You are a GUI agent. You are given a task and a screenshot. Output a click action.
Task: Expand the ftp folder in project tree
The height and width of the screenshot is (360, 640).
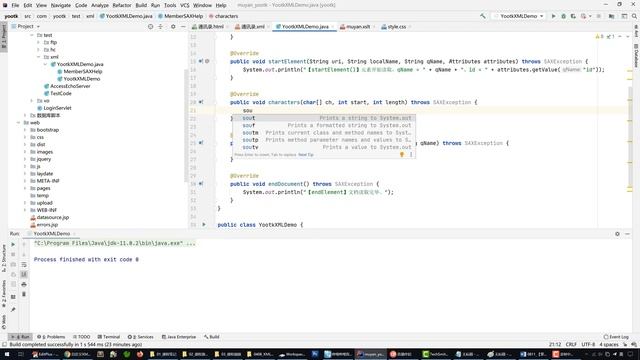click(39, 42)
